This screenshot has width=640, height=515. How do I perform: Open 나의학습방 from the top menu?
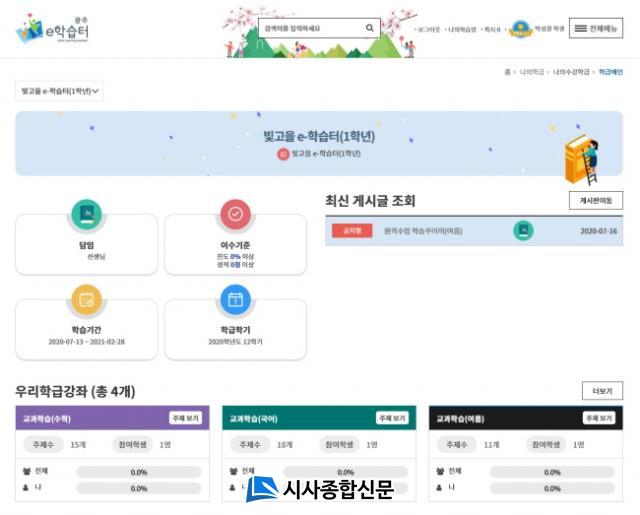[462, 30]
